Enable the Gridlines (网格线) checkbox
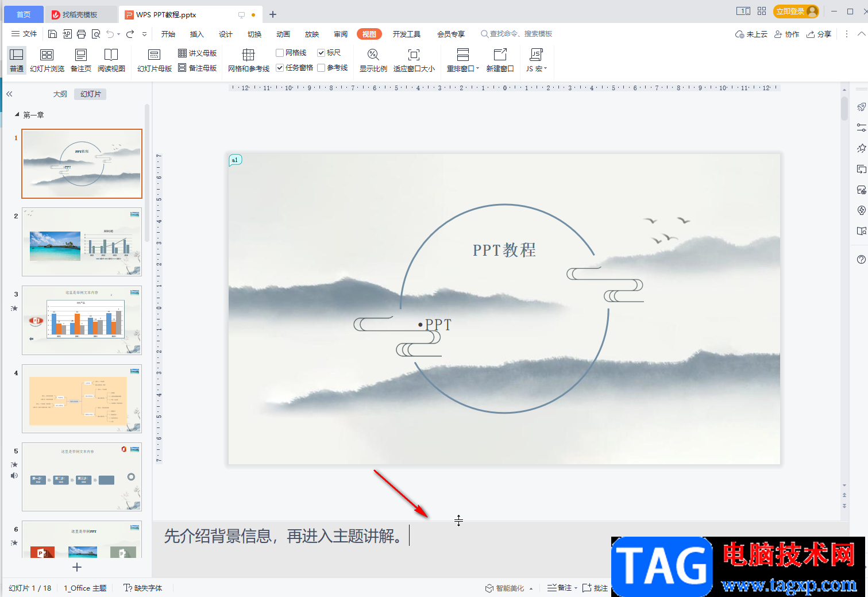868x597 pixels. 291,53
